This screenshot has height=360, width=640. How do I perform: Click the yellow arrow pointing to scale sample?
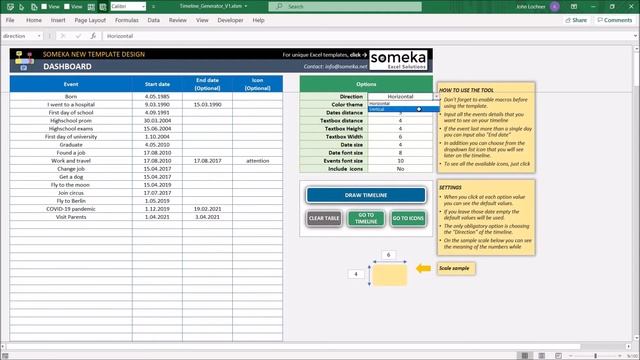click(423, 268)
